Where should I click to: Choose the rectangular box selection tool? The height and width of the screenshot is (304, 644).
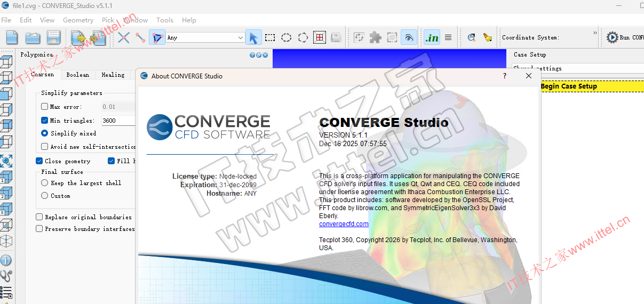click(270, 37)
